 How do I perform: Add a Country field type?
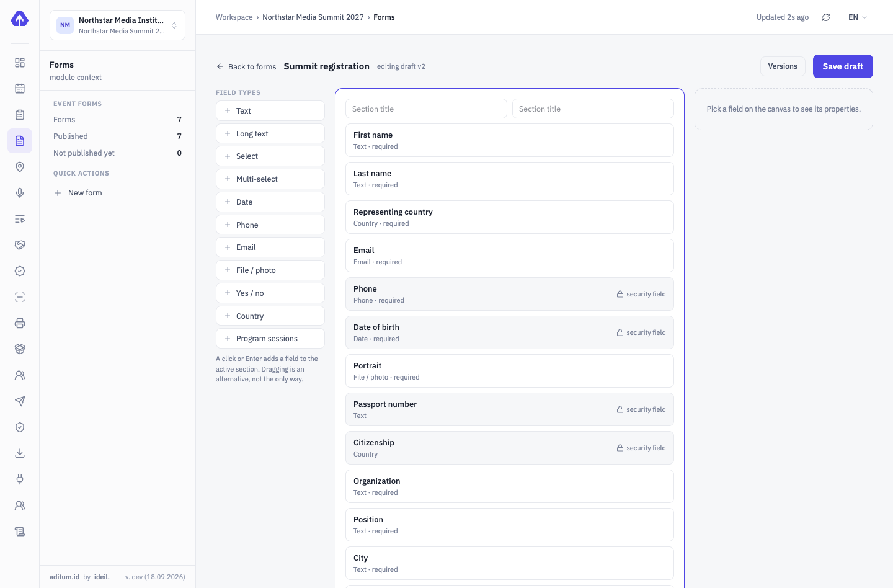(270, 316)
